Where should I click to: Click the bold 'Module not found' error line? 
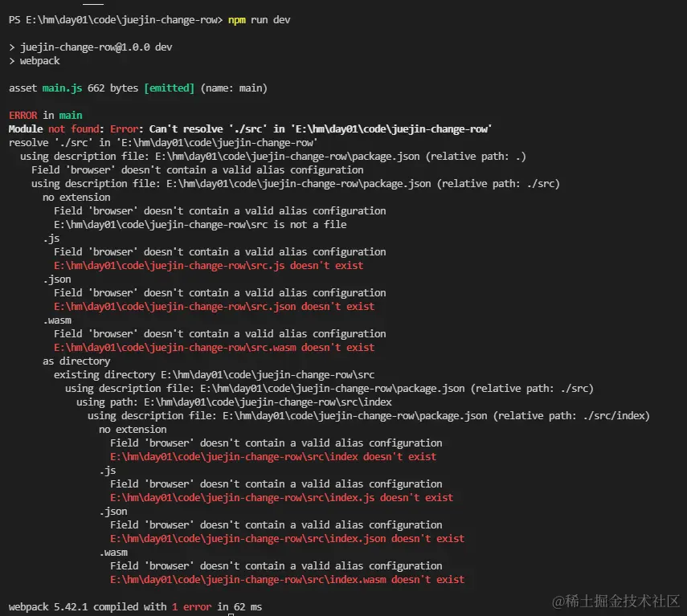pyautogui.click(x=250, y=129)
